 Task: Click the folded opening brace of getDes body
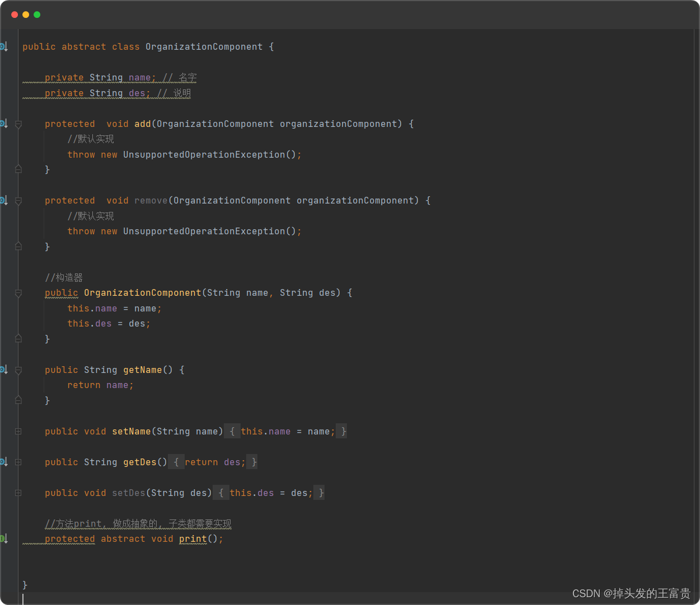176,462
